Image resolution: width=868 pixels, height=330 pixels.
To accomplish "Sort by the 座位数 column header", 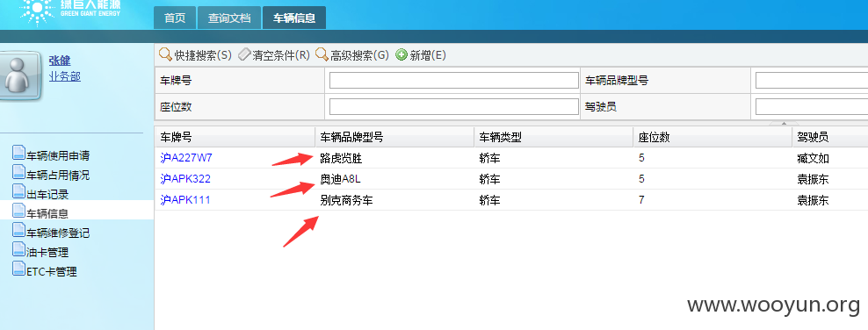I will (x=712, y=137).
